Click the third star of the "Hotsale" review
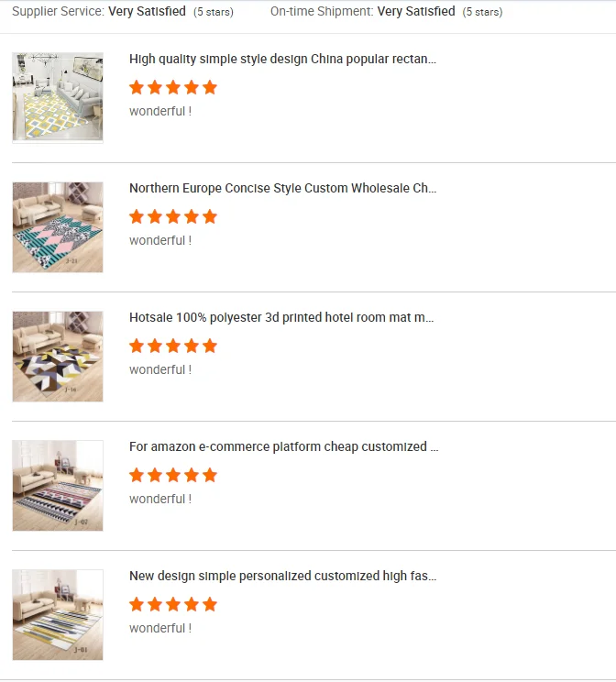This screenshot has width=616, height=682. click(173, 346)
